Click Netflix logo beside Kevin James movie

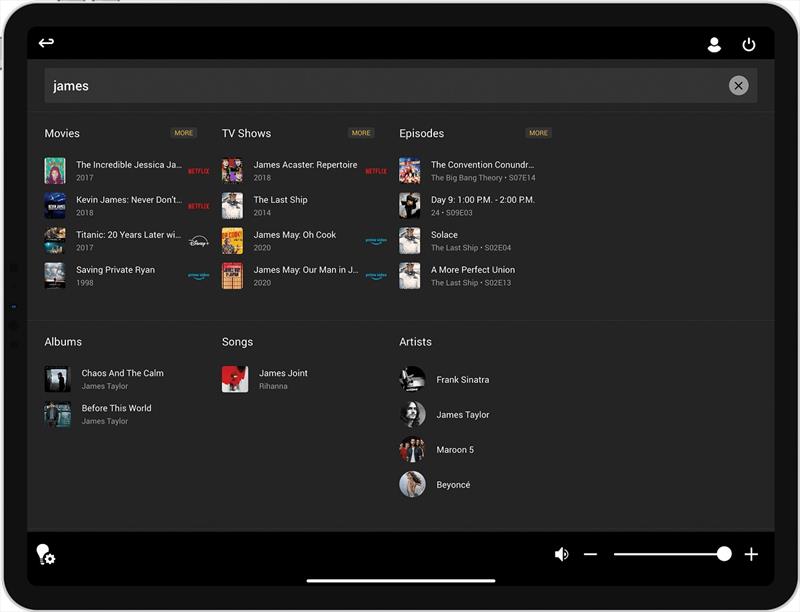[x=198, y=207]
